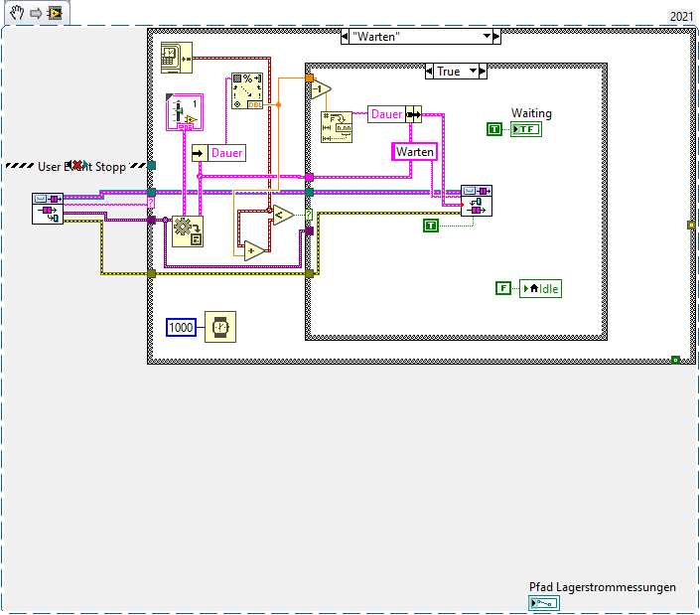This screenshot has height=615, width=700.
Task: Toggle the True constant below enqueue node
Action: [x=431, y=226]
